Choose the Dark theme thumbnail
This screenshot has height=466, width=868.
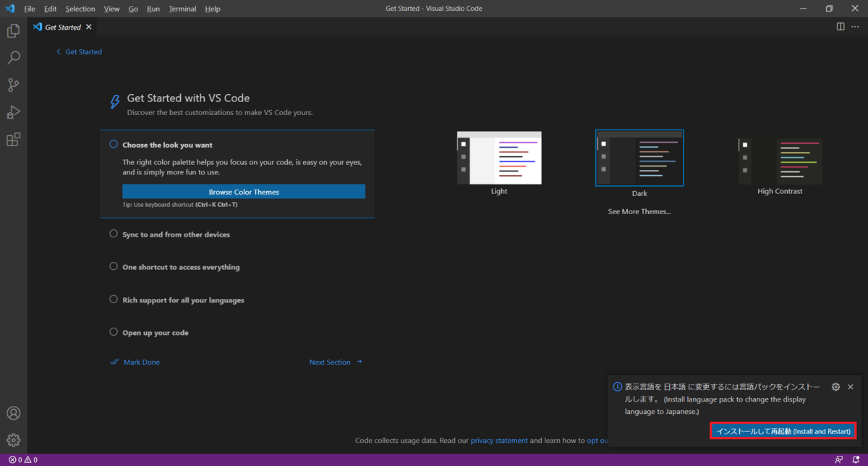point(639,158)
